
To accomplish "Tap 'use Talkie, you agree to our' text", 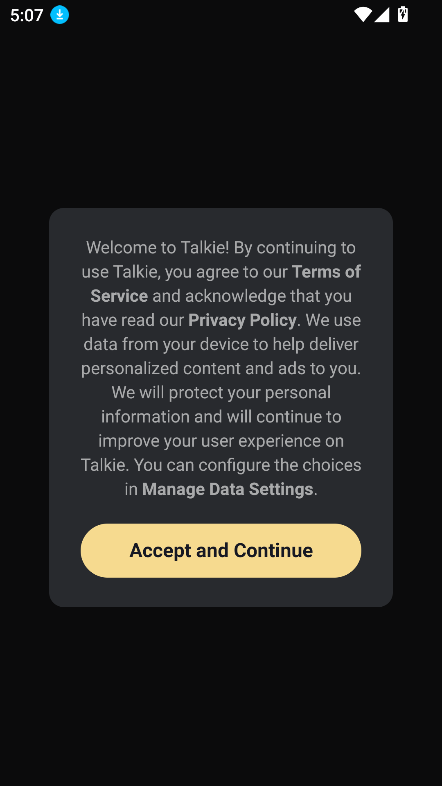I will tap(184, 272).
